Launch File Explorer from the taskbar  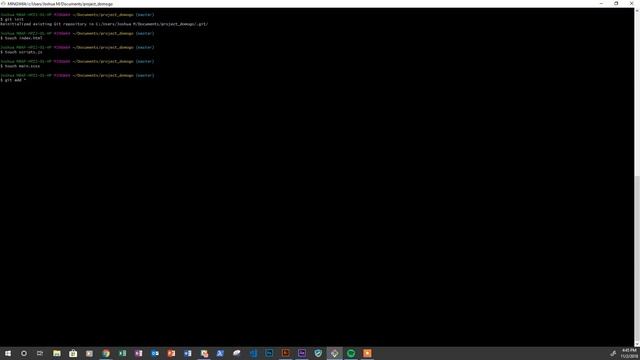[57, 353]
